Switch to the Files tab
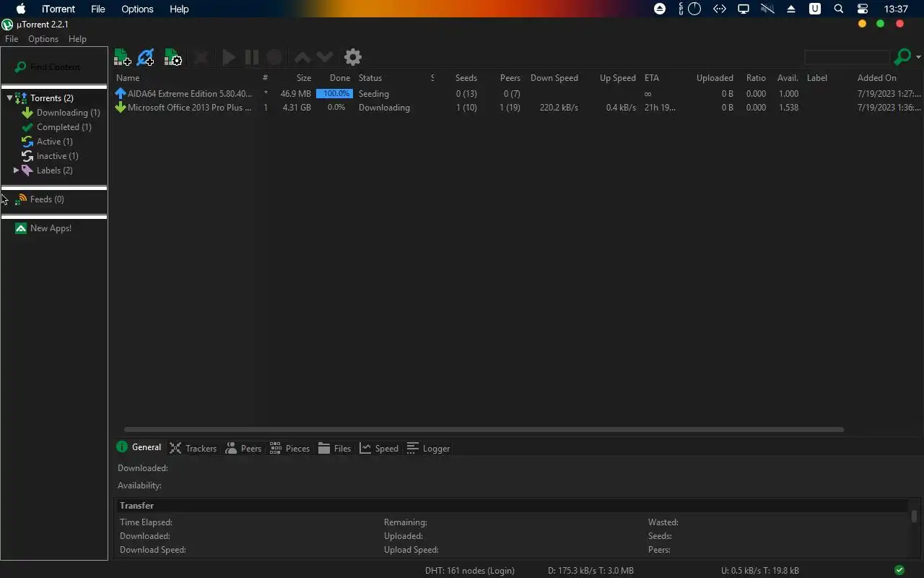The width and height of the screenshot is (924, 578). 334,449
